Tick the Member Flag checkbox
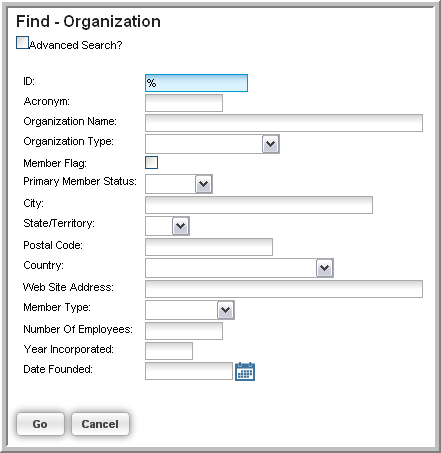 click(151, 163)
